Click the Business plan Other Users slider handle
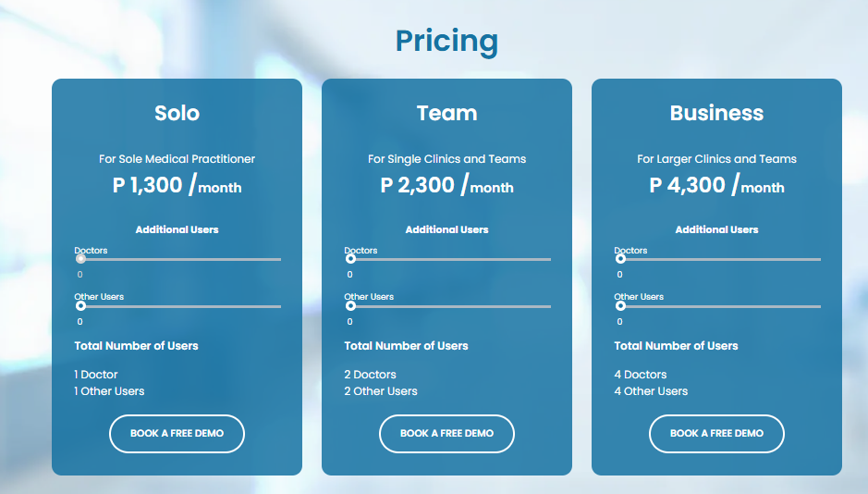The image size is (868, 494). 620,305
